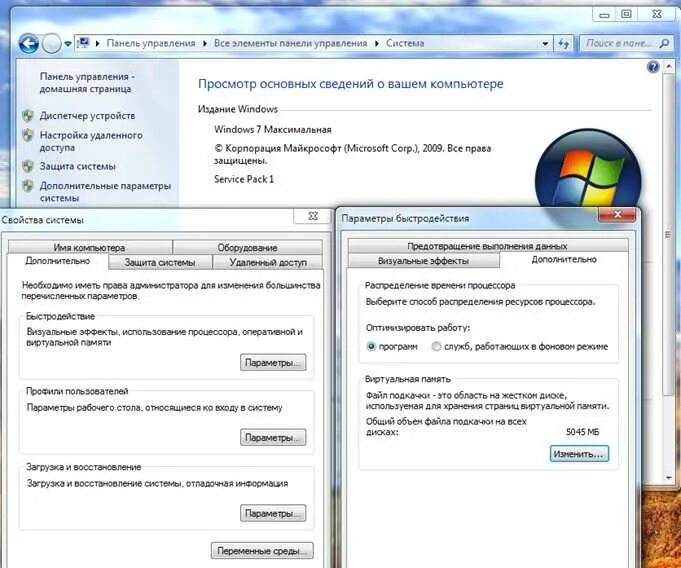Switch to Оборудование tab
Screen dimensions: 681x568
click(248, 248)
